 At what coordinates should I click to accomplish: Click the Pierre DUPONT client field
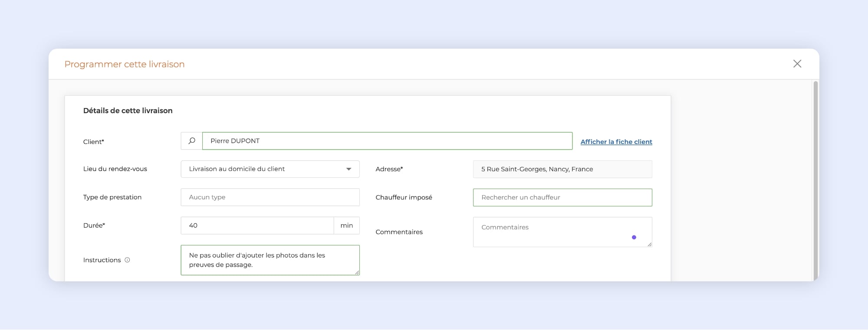(387, 141)
